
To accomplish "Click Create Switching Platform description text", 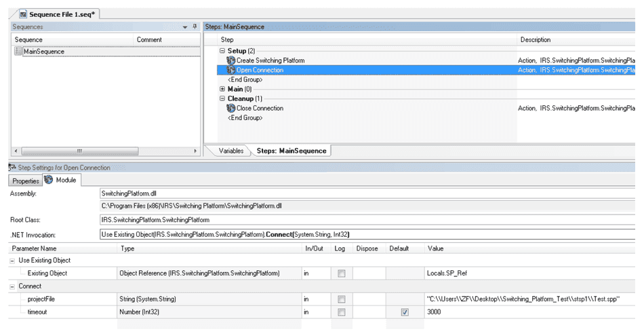I will click(x=576, y=60).
